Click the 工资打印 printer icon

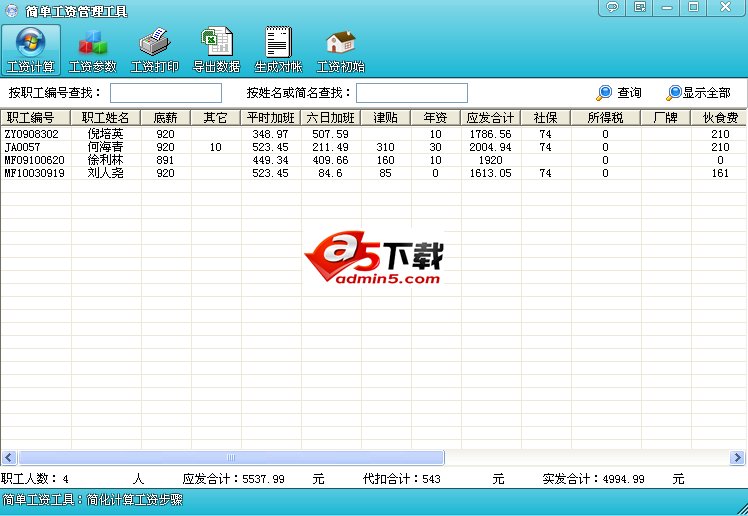155,50
